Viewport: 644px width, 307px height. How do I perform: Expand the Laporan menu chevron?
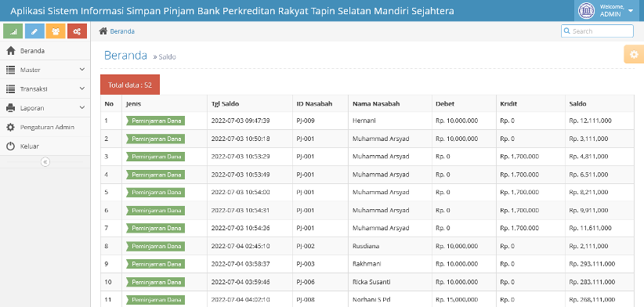[81, 108]
